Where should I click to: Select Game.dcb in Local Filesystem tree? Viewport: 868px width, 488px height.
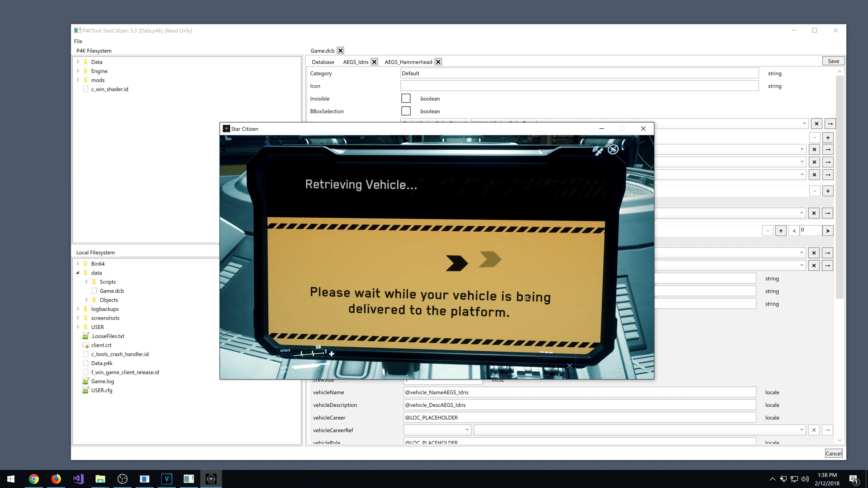click(112, 291)
